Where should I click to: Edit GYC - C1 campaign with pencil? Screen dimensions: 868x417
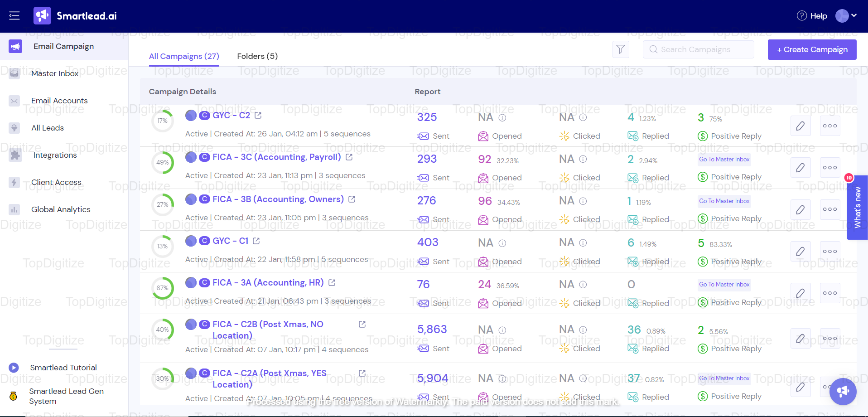point(800,252)
